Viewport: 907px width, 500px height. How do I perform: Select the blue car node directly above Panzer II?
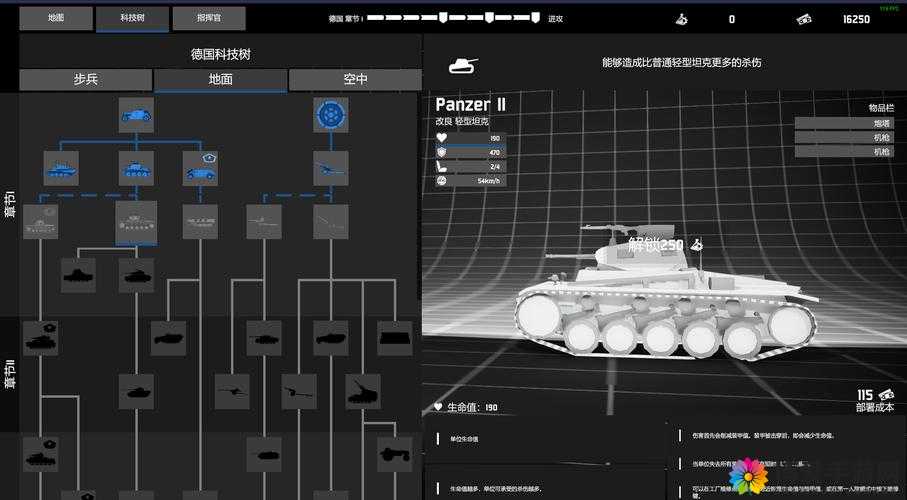pos(136,168)
